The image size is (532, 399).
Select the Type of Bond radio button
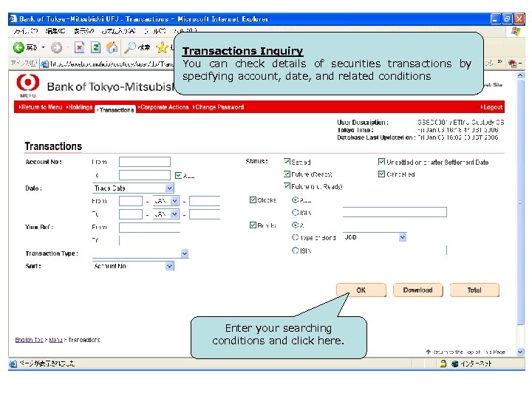pyautogui.click(x=295, y=237)
